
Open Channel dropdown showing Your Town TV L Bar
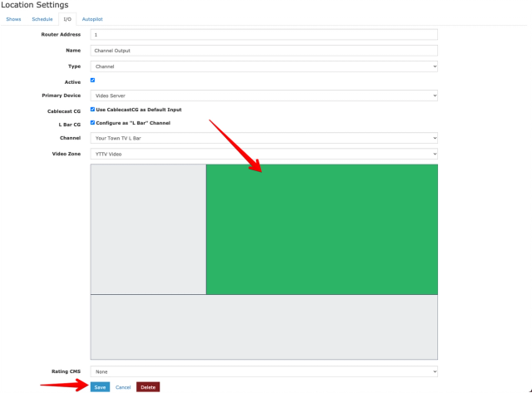click(264, 138)
